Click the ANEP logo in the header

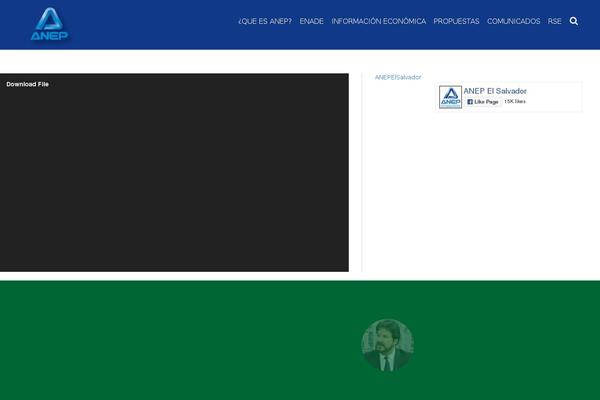click(49, 24)
